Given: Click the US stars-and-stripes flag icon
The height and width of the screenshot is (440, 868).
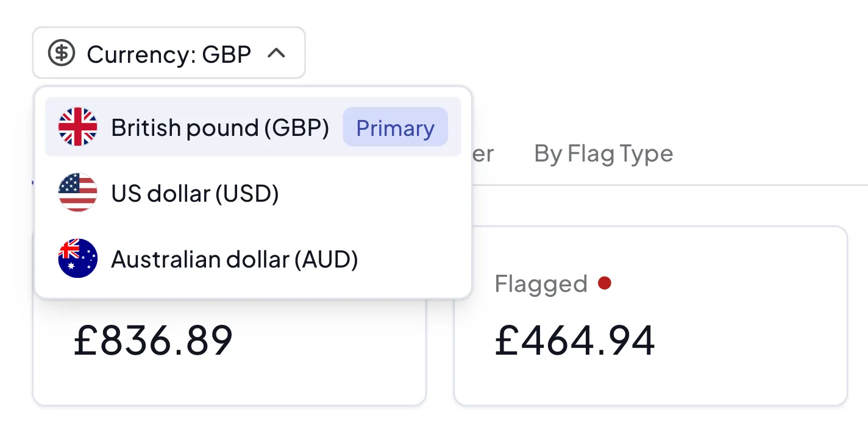Looking at the screenshot, I should pos(77,193).
